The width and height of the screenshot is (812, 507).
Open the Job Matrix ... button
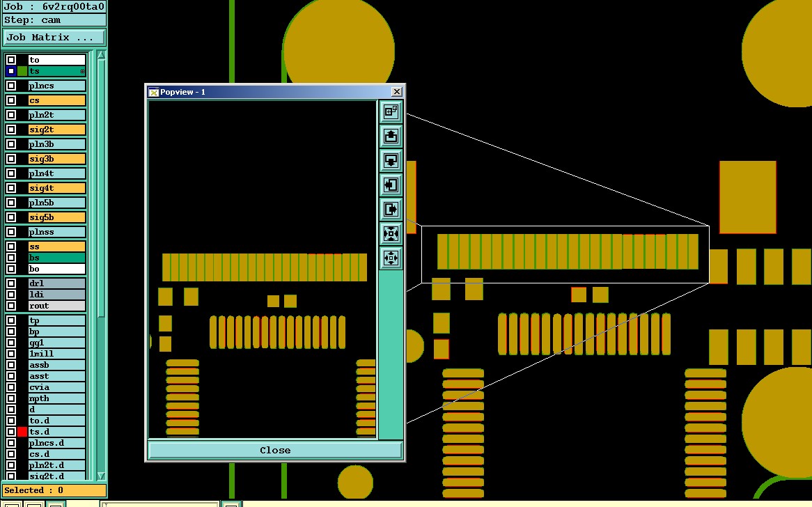point(54,38)
